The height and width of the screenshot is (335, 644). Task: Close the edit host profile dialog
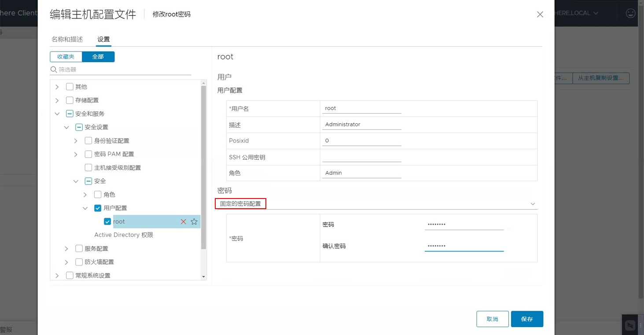point(540,15)
